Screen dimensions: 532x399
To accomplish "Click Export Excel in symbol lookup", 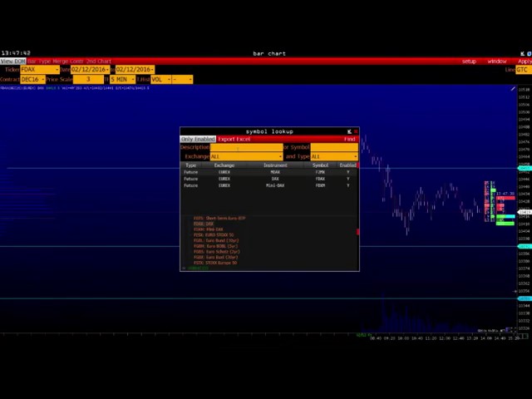I will (x=234, y=139).
